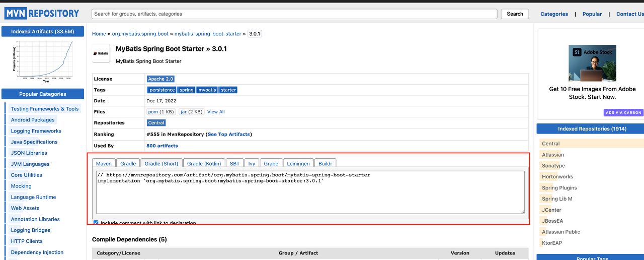Open the Contact Us link
644x260 pixels.
pos(630,14)
